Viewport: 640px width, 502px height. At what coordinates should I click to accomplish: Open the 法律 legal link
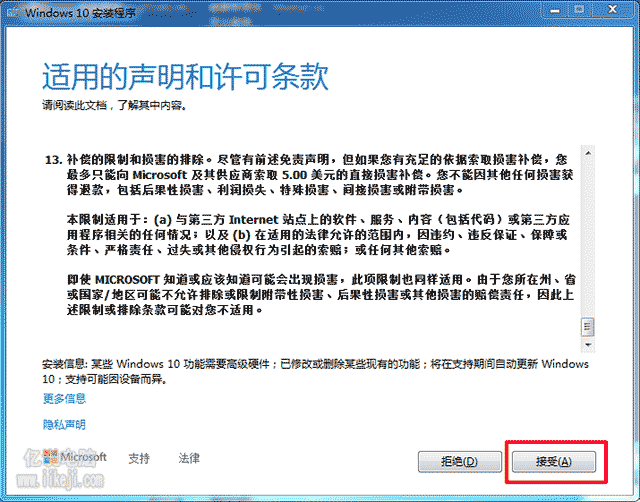[x=189, y=458]
